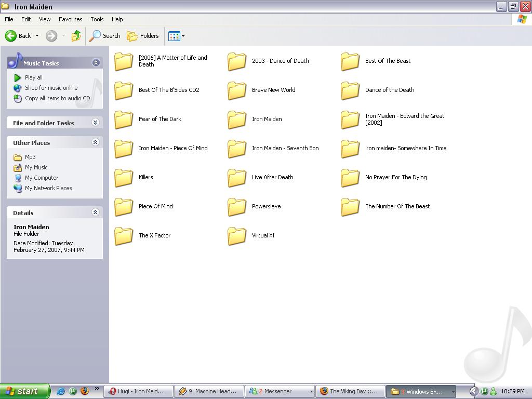Select the Fear of The Dark folder icon
532x399 pixels.
click(124, 119)
